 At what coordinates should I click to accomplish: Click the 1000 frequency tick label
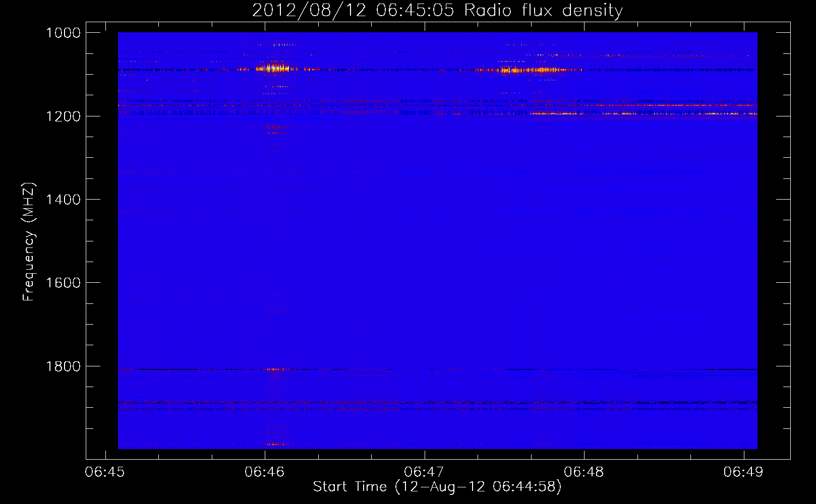[64, 33]
